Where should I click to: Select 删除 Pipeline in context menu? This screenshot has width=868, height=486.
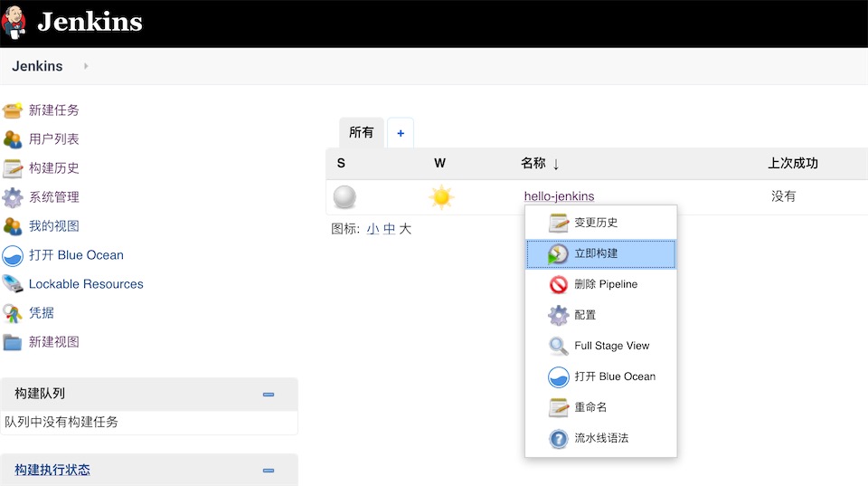(600, 284)
